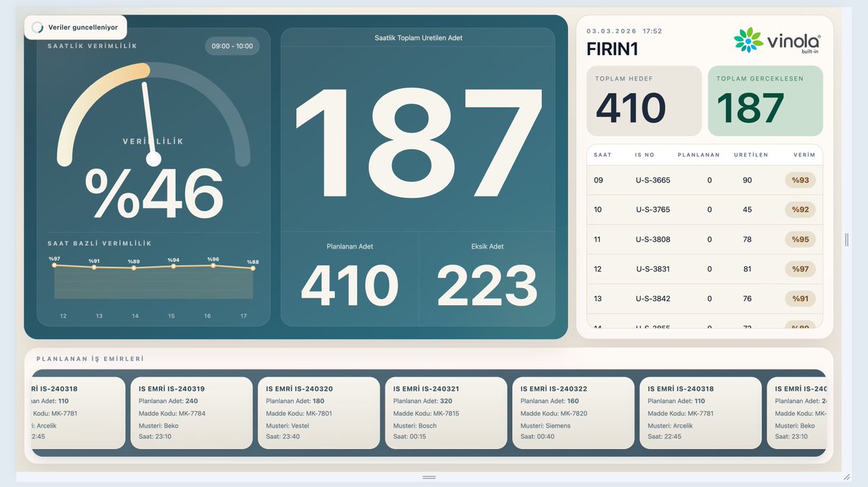The width and height of the screenshot is (868, 487).
Task: Select job number U-S-3842
Action: [x=653, y=299]
